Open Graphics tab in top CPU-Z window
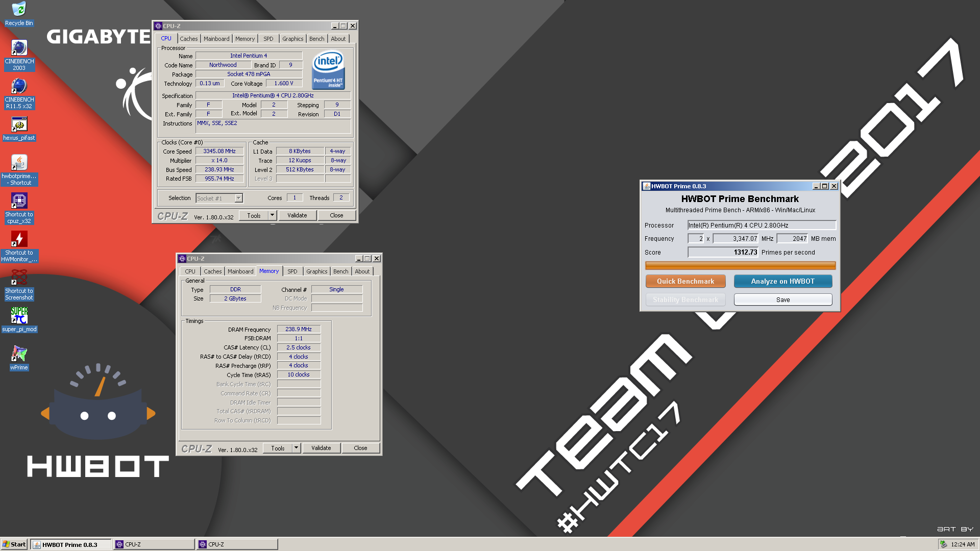Viewport: 980px width, 551px height. 293,39
